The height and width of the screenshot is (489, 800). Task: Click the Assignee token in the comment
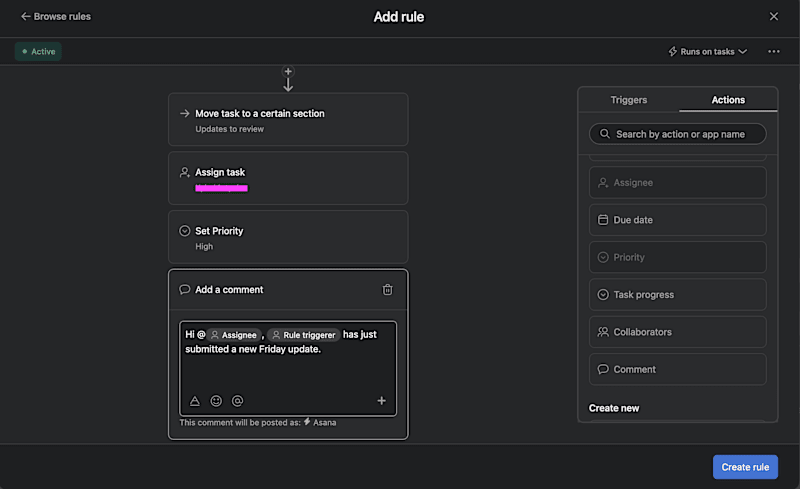pyautogui.click(x=234, y=335)
